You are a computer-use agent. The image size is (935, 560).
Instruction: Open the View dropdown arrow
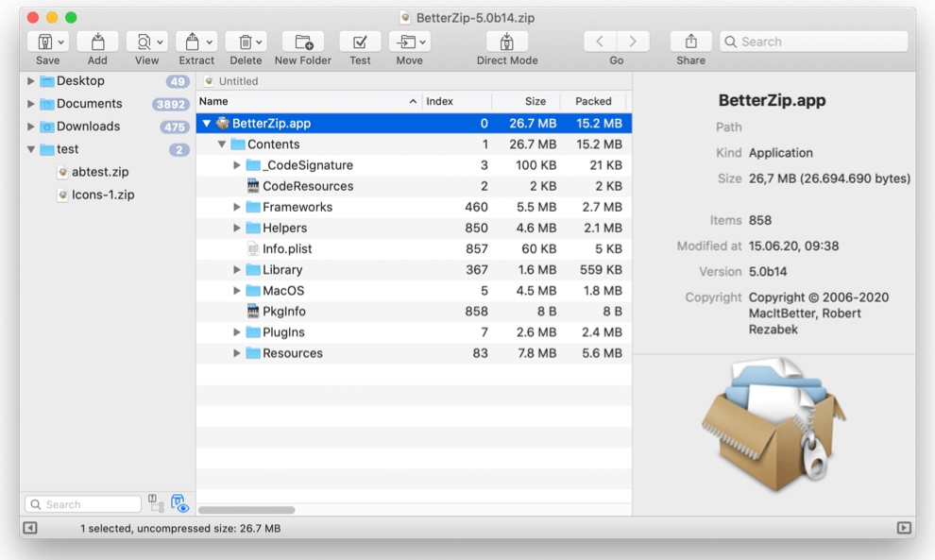coord(160,42)
